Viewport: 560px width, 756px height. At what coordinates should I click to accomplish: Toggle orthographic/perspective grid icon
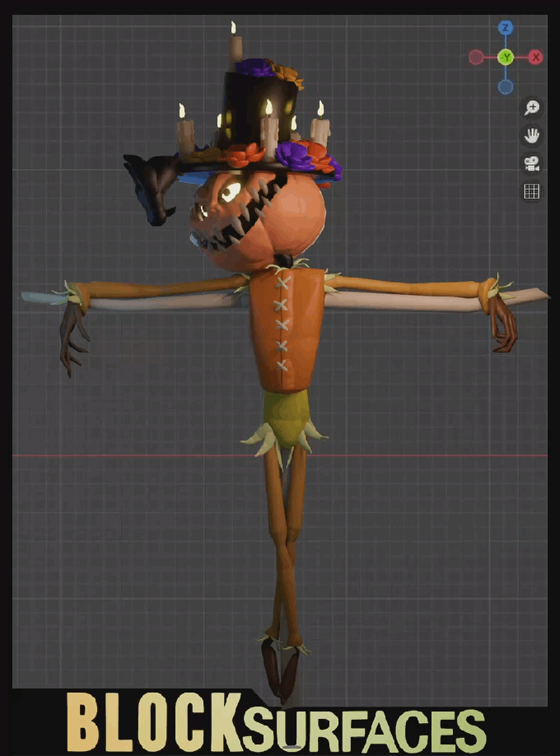(532, 192)
